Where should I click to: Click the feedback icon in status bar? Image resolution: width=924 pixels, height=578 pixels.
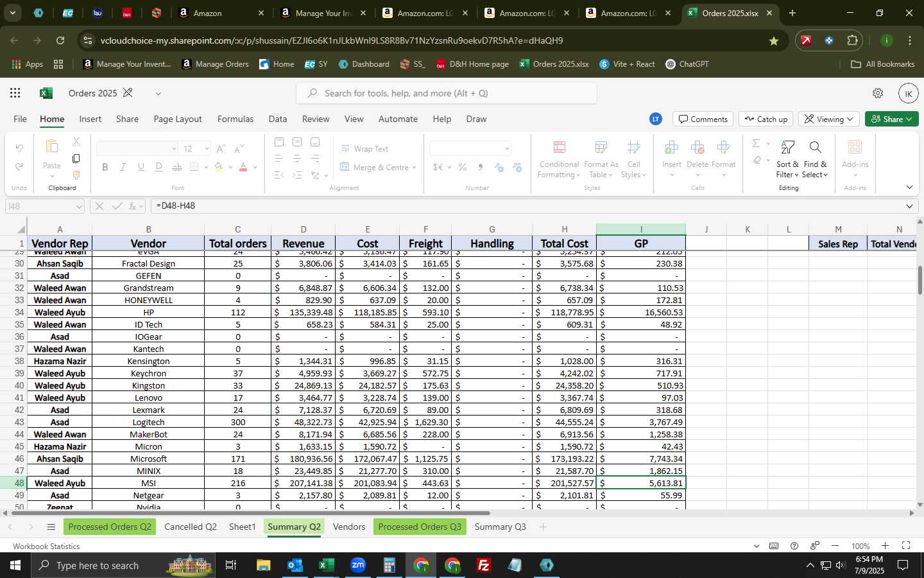815,546
